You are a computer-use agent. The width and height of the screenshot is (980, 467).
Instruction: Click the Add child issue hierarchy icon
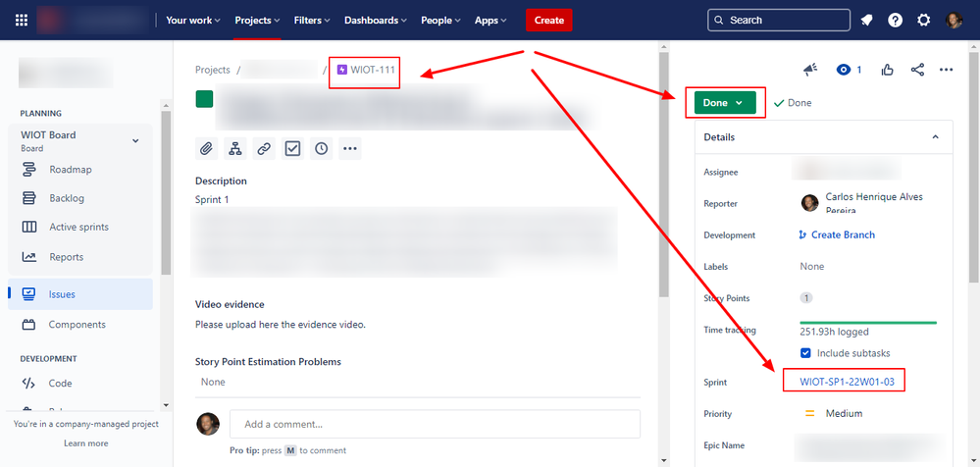coord(235,149)
